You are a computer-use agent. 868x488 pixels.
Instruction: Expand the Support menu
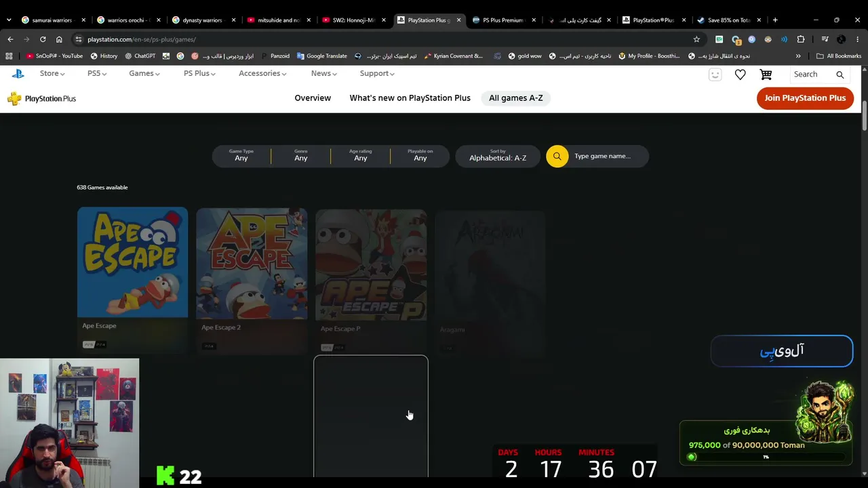[377, 74]
